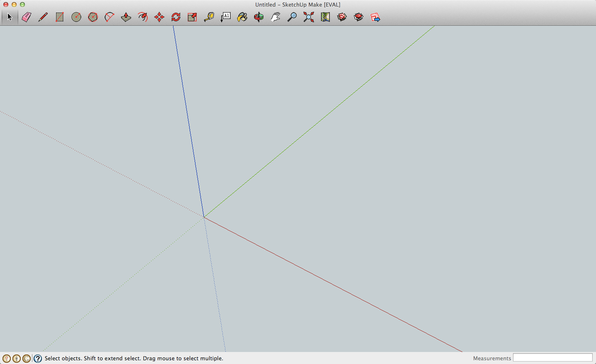
Task: Choose the Tape Measure tool
Action: 209,17
